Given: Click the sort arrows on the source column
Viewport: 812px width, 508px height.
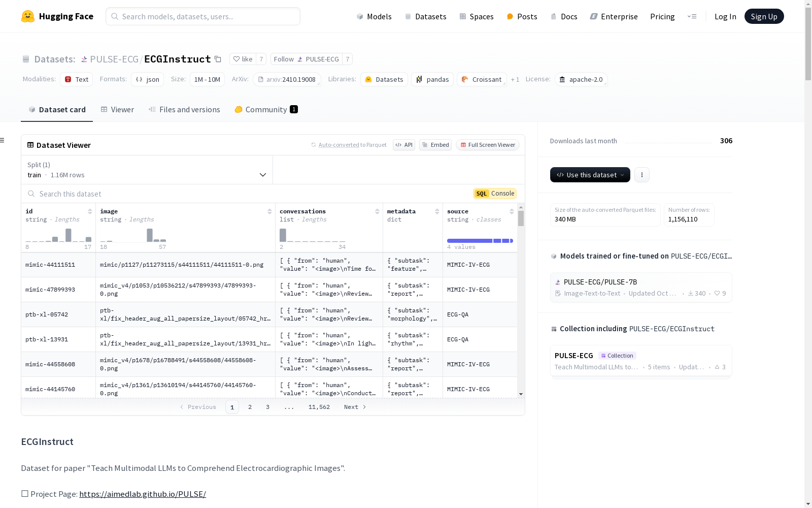Looking at the screenshot, I should click(x=512, y=211).
